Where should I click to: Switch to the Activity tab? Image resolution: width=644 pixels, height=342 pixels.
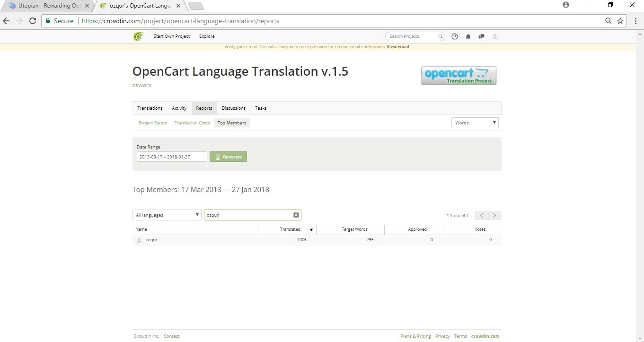coord(179,108)
